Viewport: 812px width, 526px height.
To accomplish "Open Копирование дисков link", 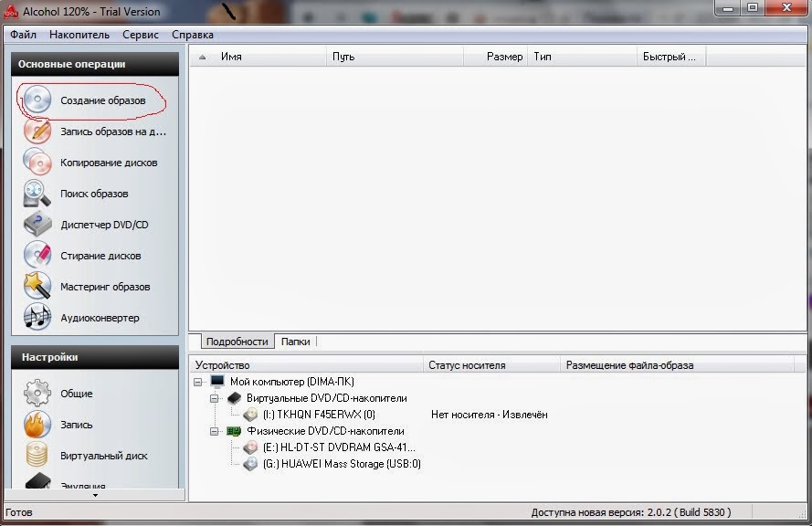I will (x=109, y=163).
